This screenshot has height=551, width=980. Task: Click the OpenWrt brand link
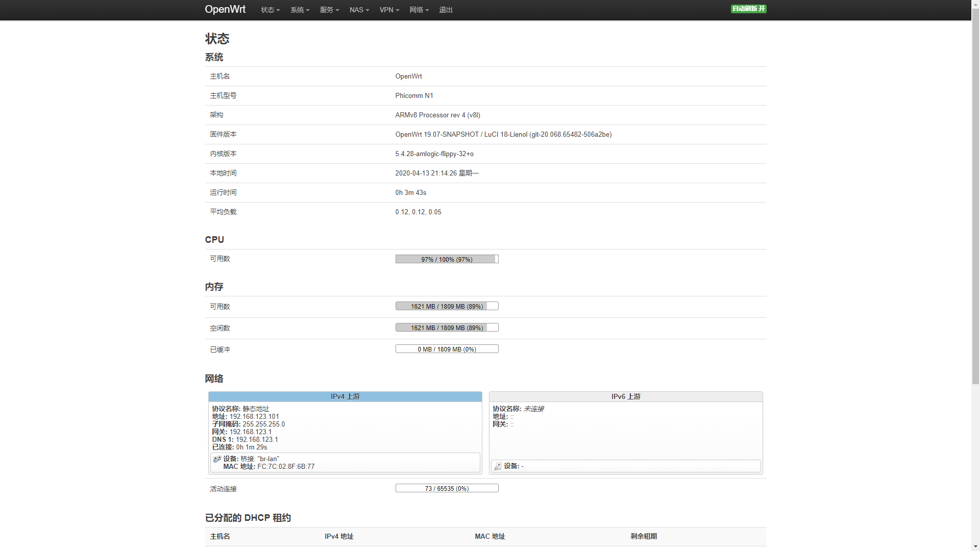point(225,9)
